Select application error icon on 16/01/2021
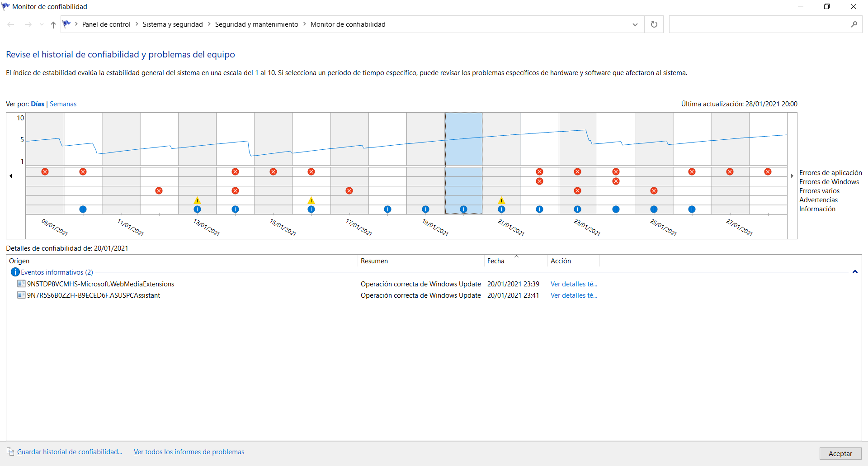 coord(311,172)
